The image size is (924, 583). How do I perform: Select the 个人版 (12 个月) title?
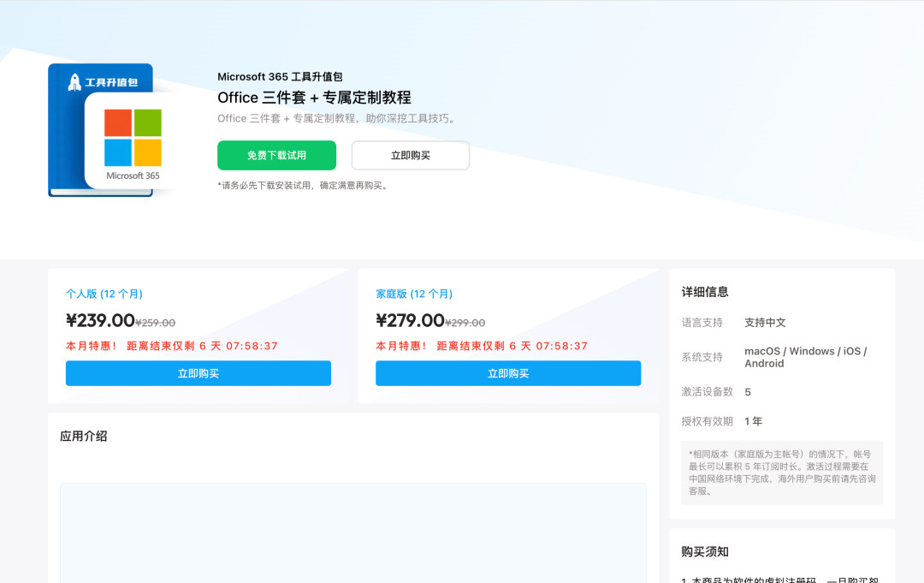(104, 294)
